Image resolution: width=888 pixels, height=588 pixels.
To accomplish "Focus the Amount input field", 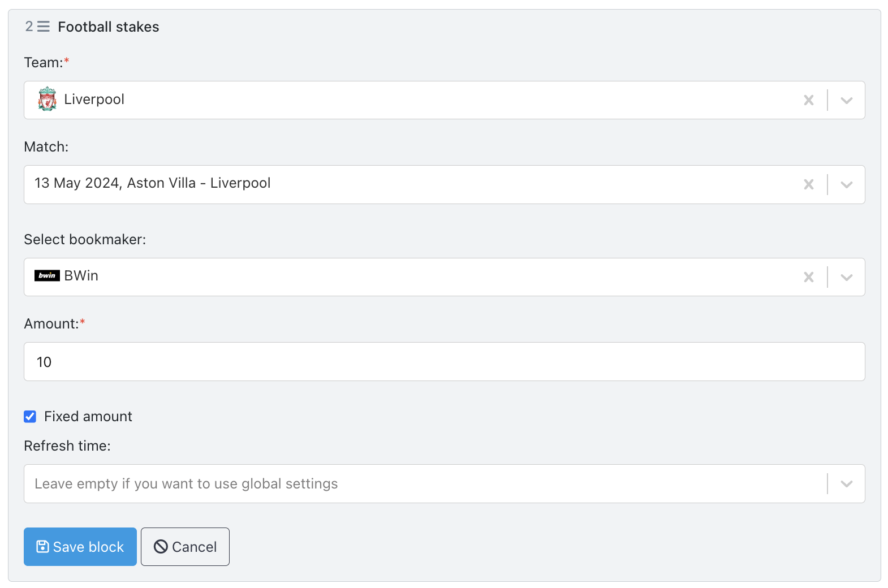I will (x=445, y=362).
